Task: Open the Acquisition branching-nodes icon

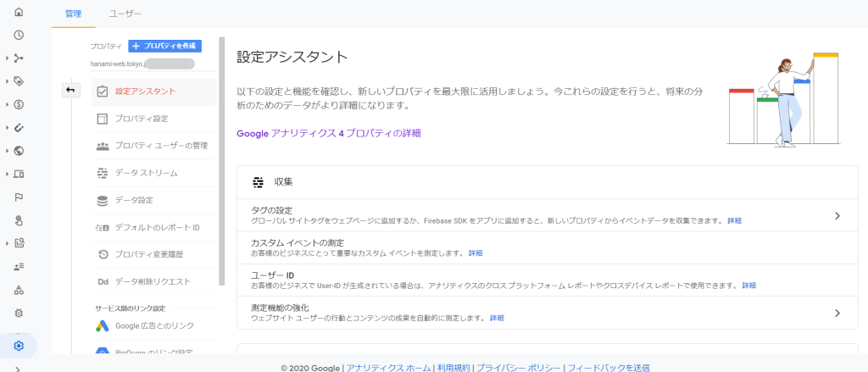Action: point(19,58)
